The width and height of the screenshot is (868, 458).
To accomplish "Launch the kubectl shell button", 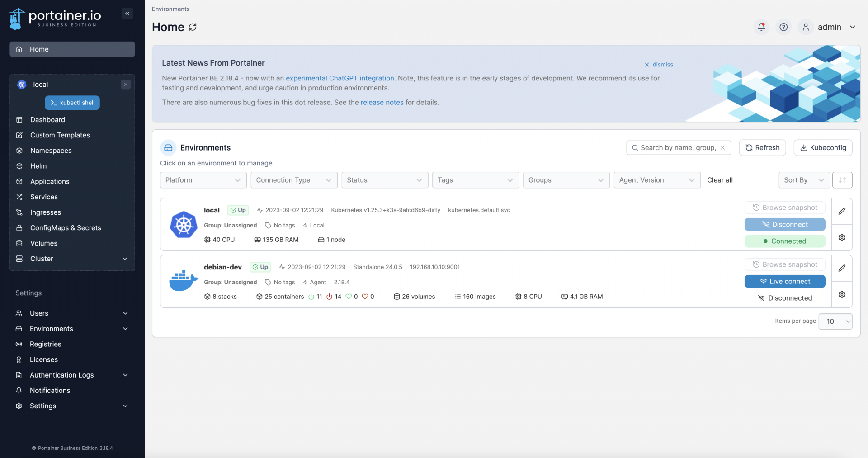I will pyautogui.click(x=72, y=103).
